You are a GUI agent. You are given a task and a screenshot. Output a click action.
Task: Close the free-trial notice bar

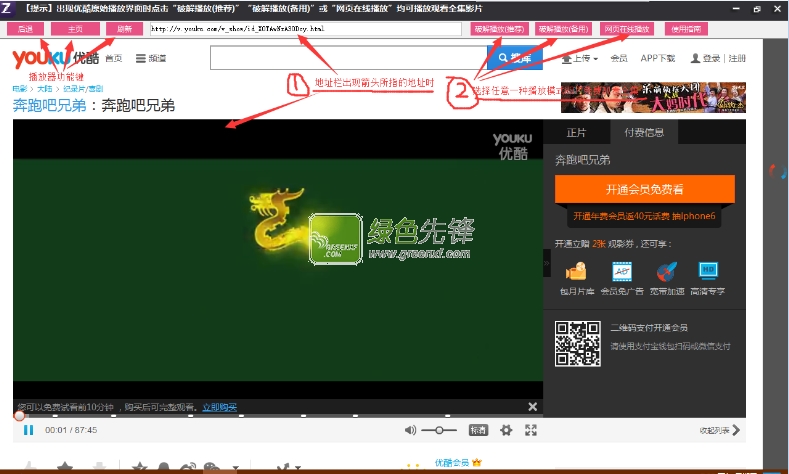[x=532, y=407]
